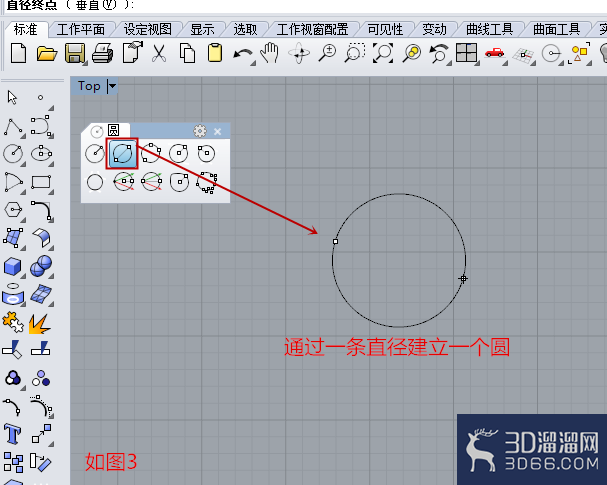Click the 垂直(V) command option
This screenshot has width=607, height=485.
[x=96, y=5]
